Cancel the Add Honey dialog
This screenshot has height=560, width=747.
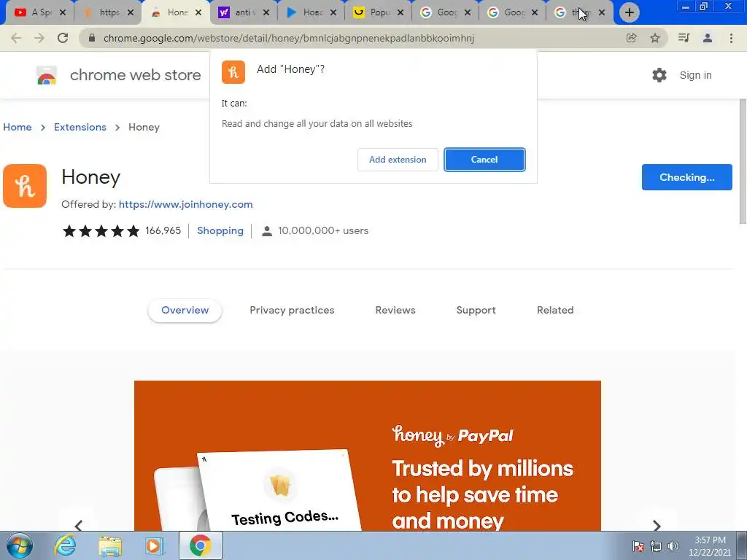pyautogui.click(x=484, y=160)
